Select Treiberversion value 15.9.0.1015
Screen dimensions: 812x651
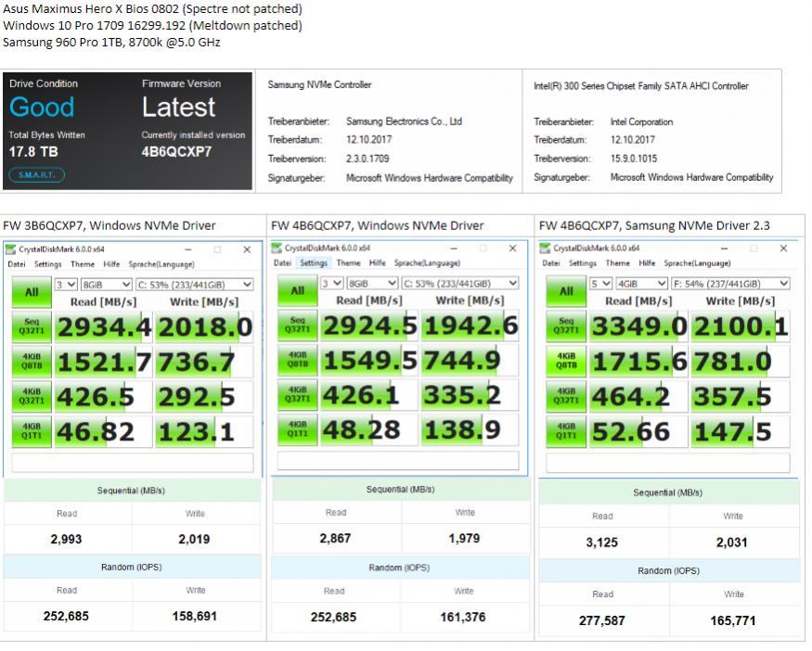click(634, 159)
